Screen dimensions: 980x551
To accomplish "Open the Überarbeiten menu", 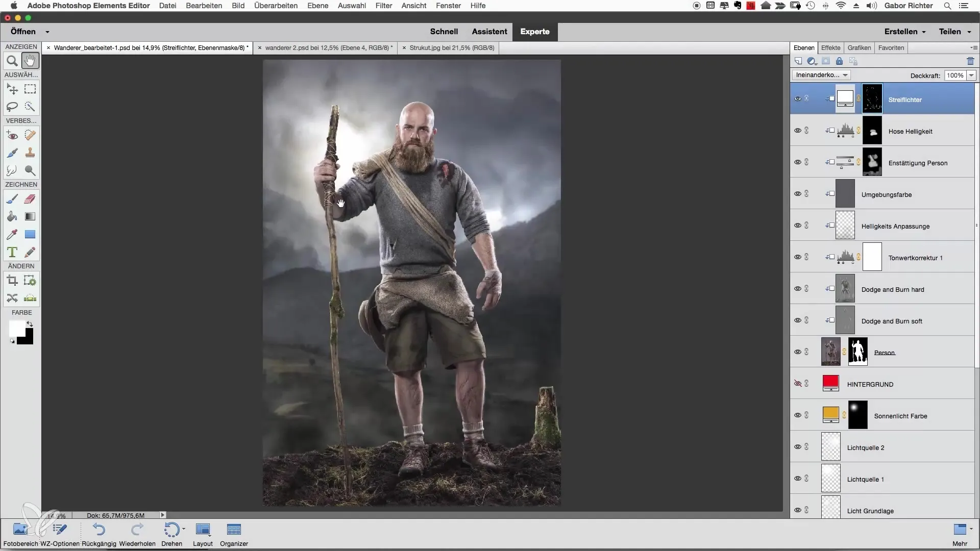I will point(276,6).
